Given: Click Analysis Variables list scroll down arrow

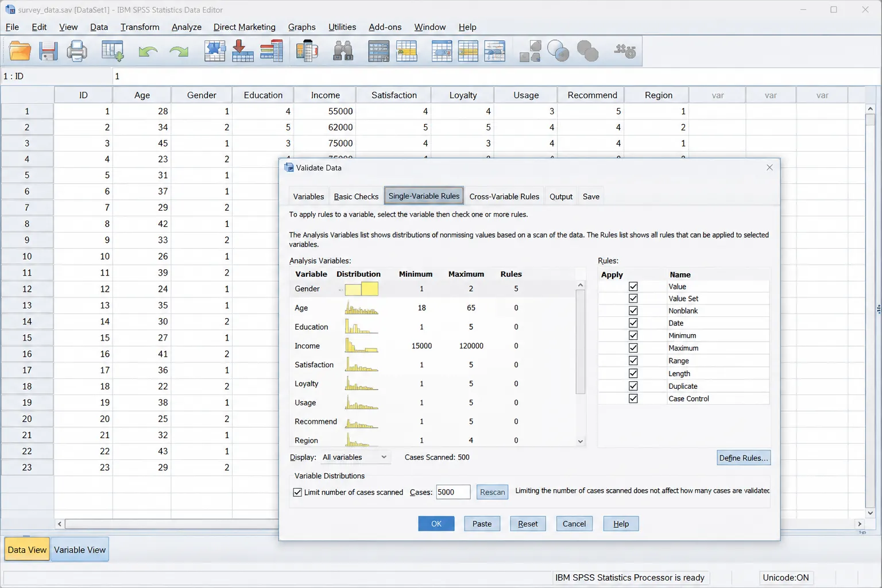Looking at the screenshot, I should [x=581, y=441].
